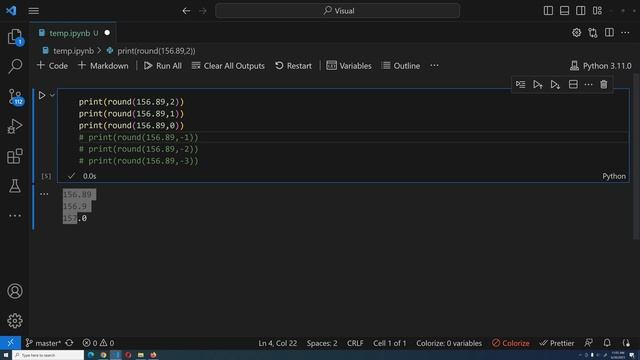
Task: Execute cells above this cell
Action: [538, 84]
